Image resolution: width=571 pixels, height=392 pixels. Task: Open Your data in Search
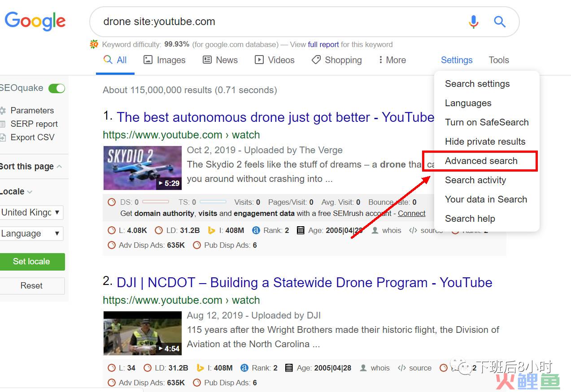(x=486, y=199)
